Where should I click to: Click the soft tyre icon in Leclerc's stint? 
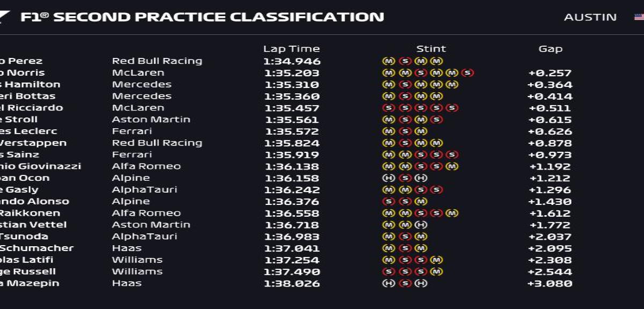(x=406, y=131)
